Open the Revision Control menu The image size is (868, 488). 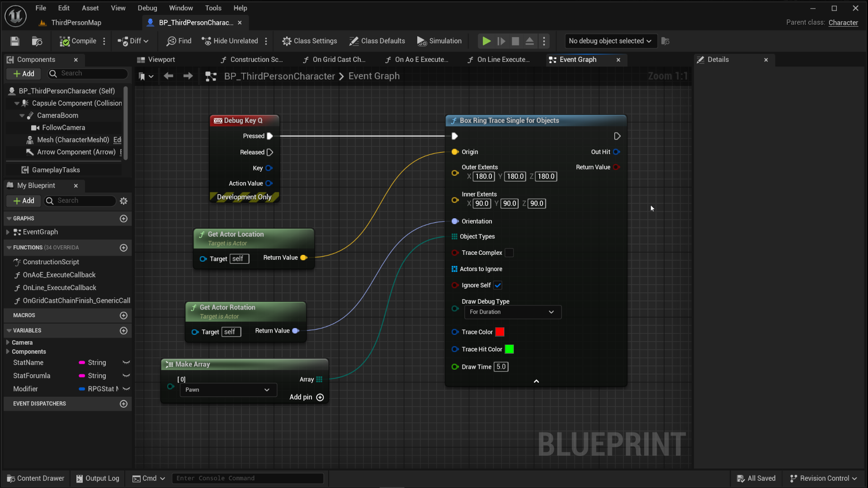(823, 479)
